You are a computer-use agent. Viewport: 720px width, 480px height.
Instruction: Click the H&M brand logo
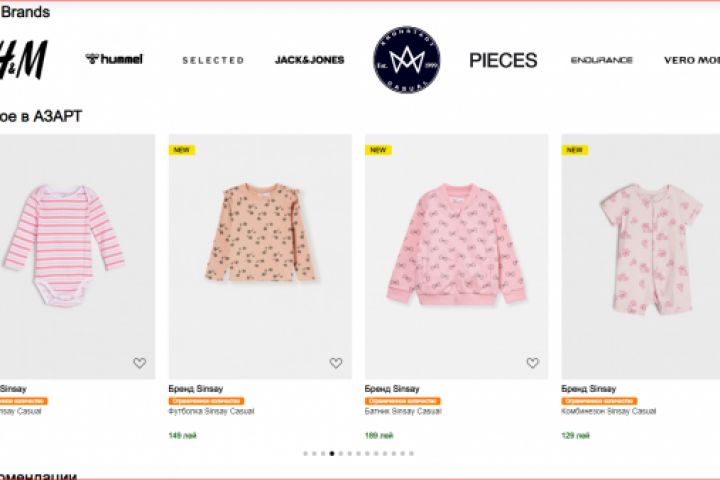tap(24, 60)
